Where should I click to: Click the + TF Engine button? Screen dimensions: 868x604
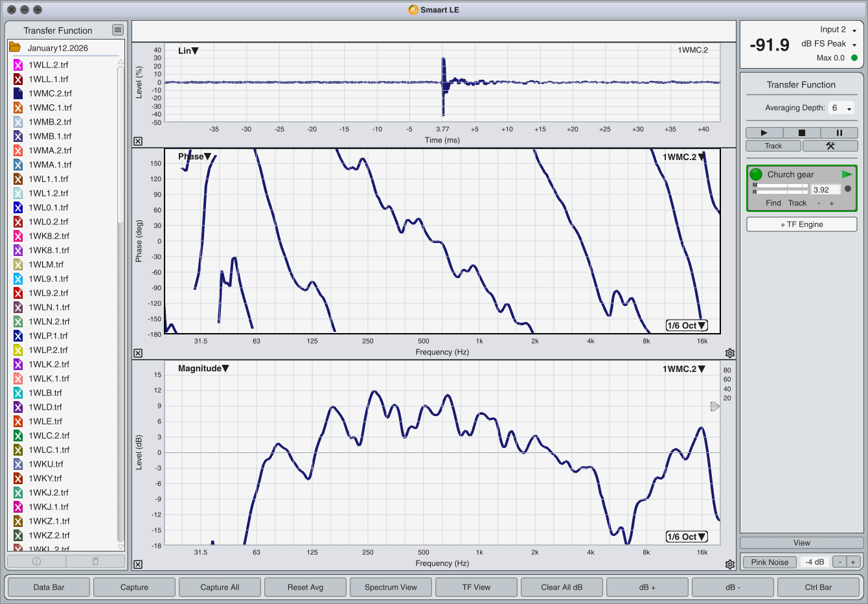click(x=801, y=224)
